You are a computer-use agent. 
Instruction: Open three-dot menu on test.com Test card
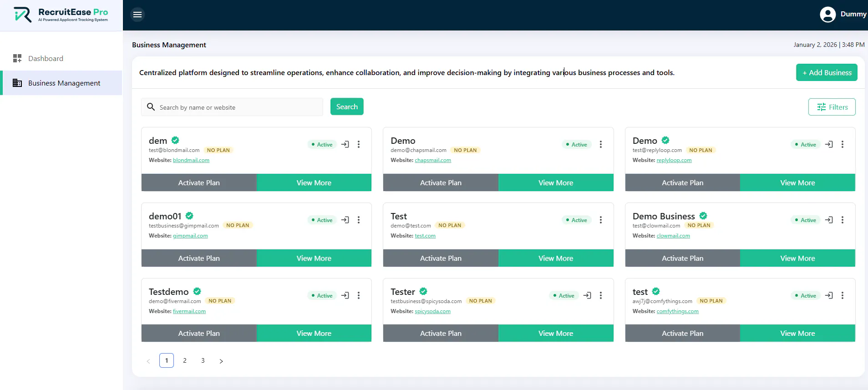pyautogui.click(x=601, y=220)
